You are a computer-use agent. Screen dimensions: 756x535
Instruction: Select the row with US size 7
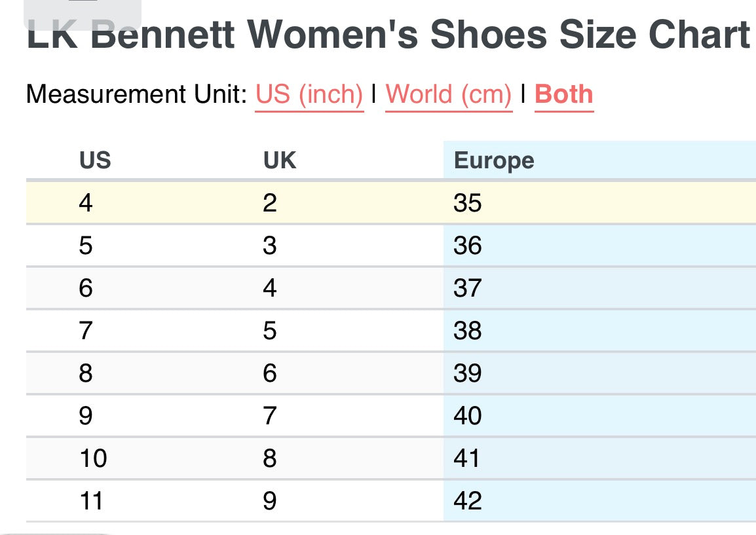391,331
